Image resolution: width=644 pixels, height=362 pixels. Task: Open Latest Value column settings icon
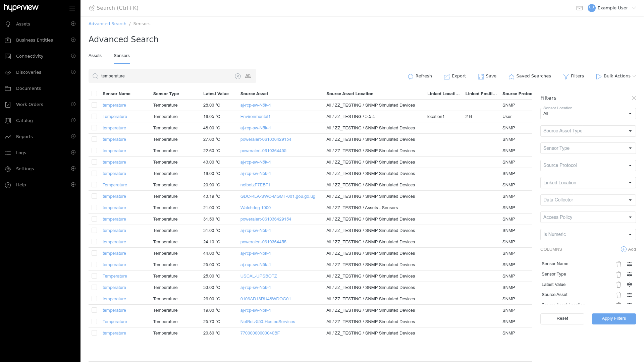[x=630, y=285]
